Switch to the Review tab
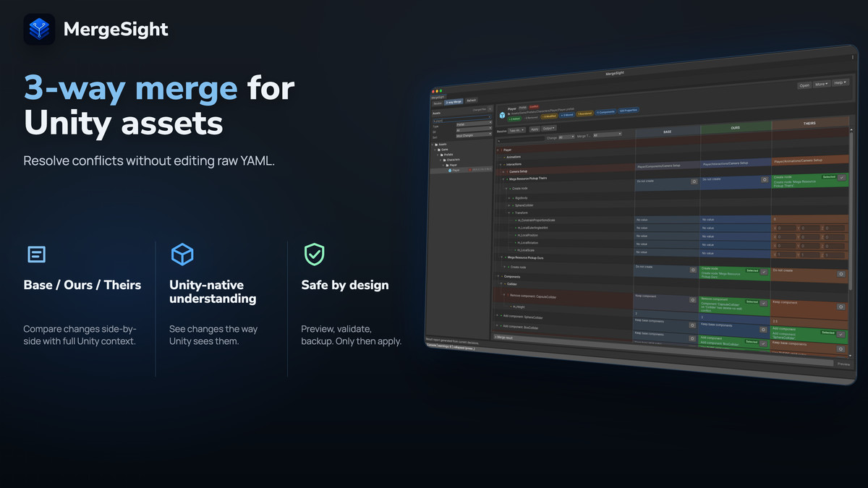Viewport: 868px width, 488px height. pos(438,103)
